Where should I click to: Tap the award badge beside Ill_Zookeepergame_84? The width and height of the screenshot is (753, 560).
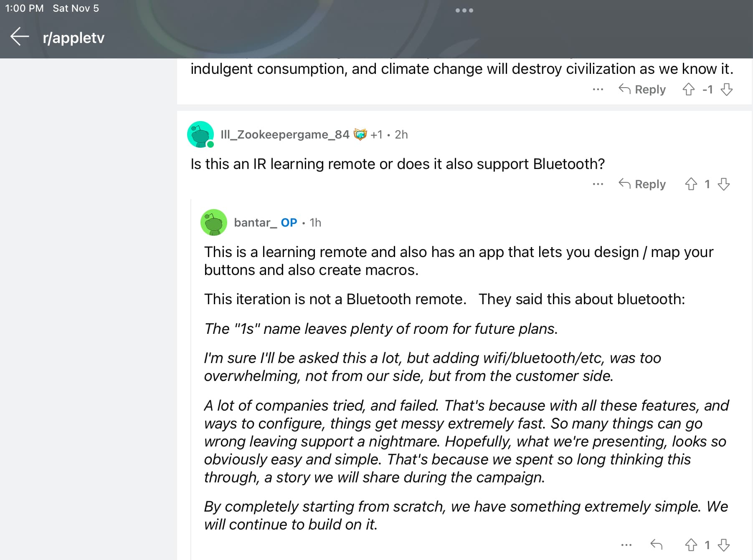pyautogui.click(x=360, y=134)
